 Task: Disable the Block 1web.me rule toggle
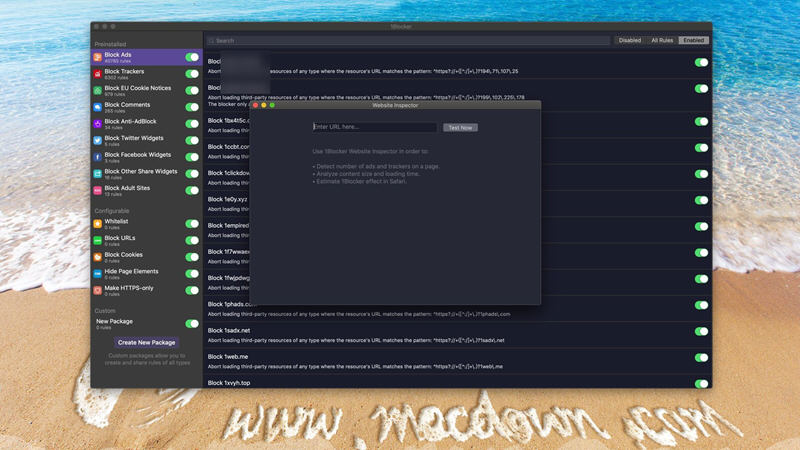(x=701, y=358)
